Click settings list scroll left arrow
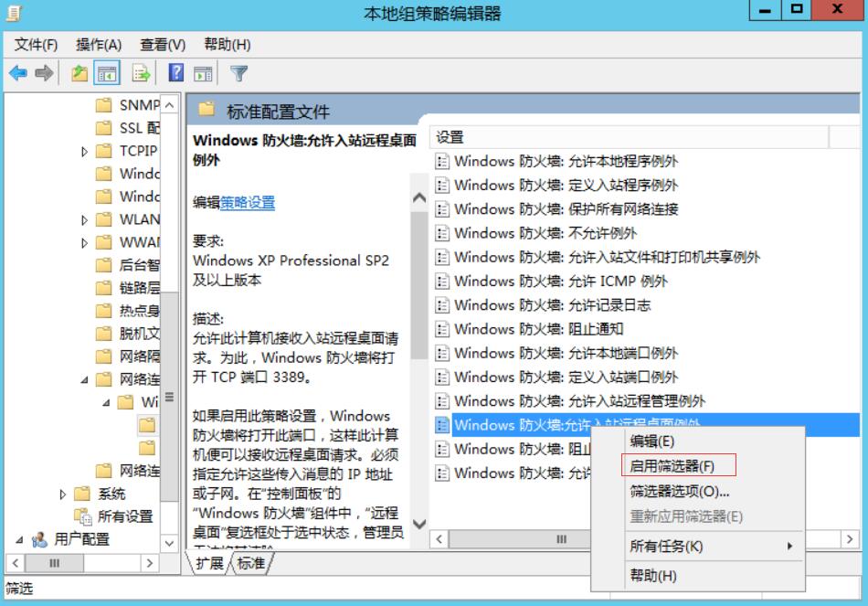 point(439,539)
